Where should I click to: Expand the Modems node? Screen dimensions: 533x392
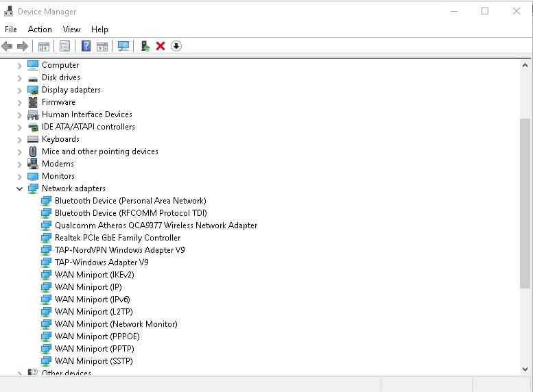pyautogui.click(x=19, y=164)
